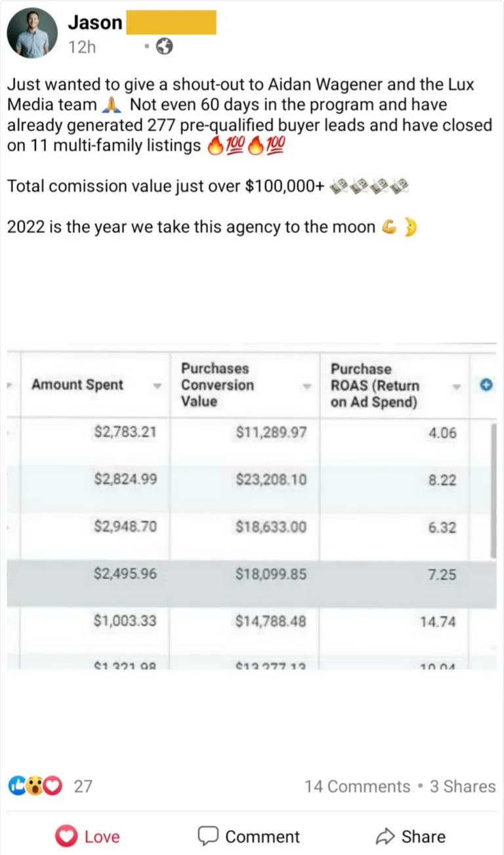Image resolution: width=504 pixels, height=855 pixels.
Task: Click the globe public privacy icon
Action: tap(165, 47)
